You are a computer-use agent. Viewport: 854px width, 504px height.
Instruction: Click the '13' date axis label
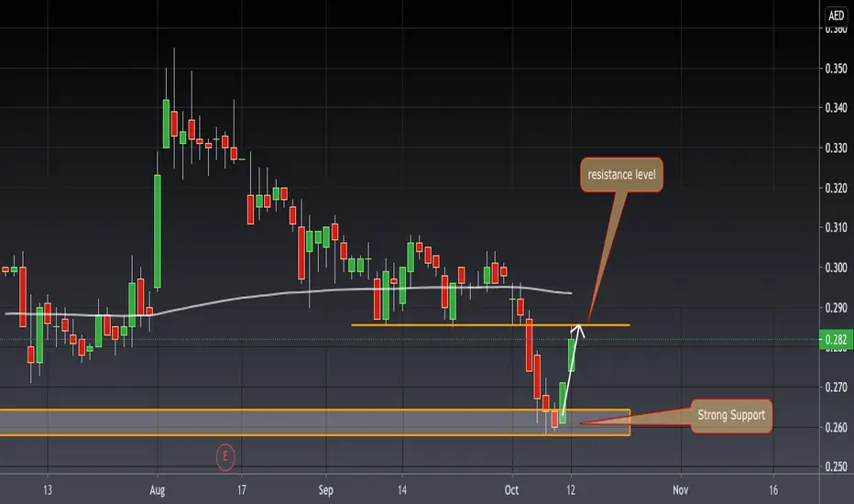(x=48, y=490)
